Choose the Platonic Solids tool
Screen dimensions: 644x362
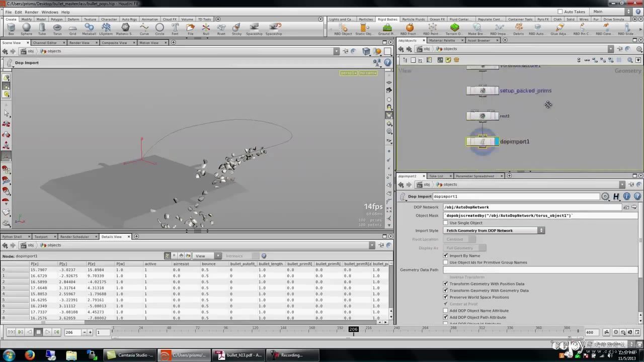point(124,29)
